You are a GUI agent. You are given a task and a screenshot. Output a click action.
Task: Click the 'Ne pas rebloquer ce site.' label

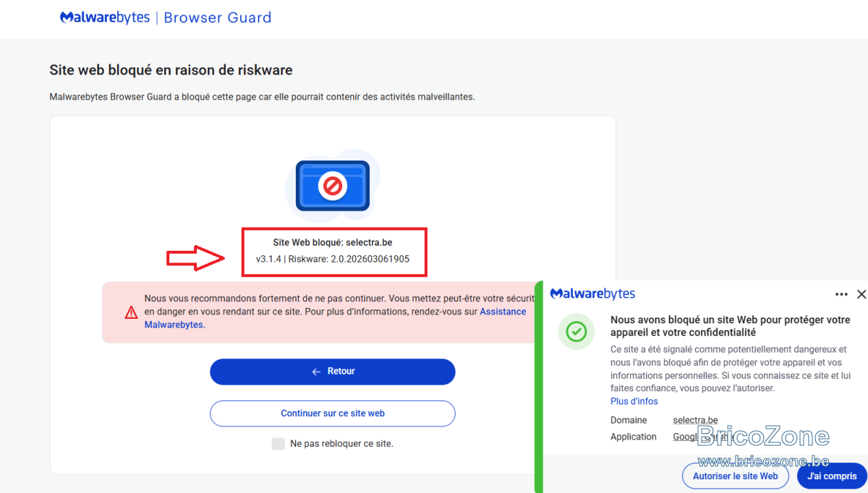pyautogui.click(x=341, y=444)
